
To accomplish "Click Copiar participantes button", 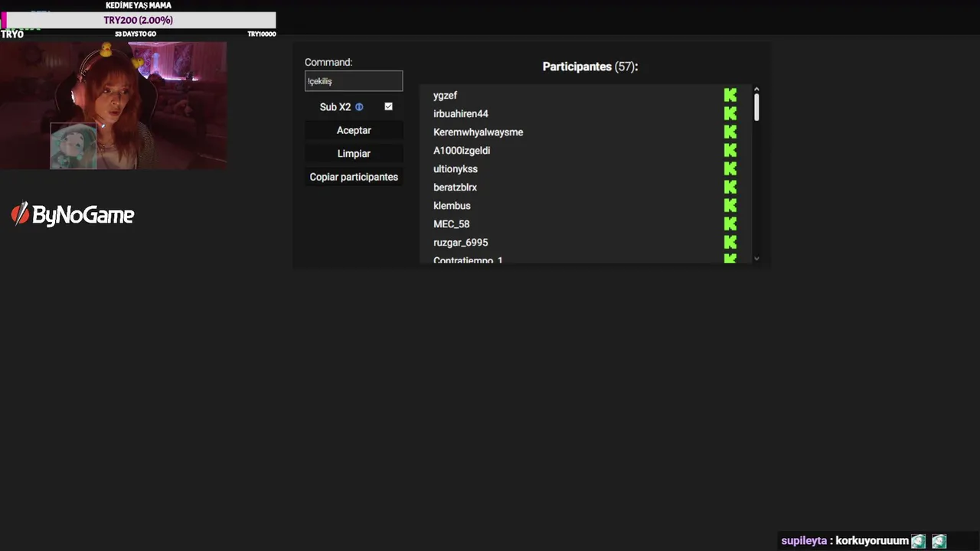I will 354,177.
